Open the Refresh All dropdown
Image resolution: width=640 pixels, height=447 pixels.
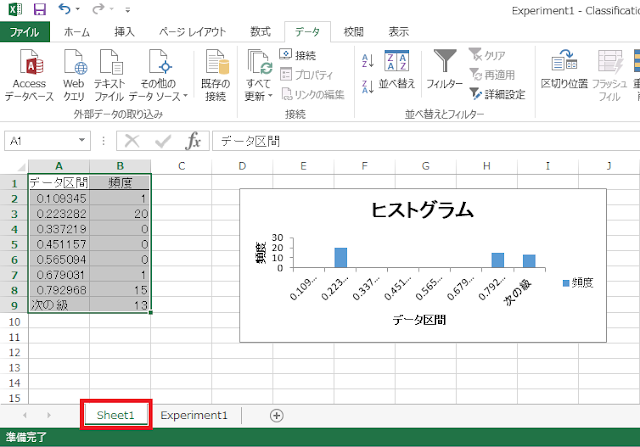259,96
